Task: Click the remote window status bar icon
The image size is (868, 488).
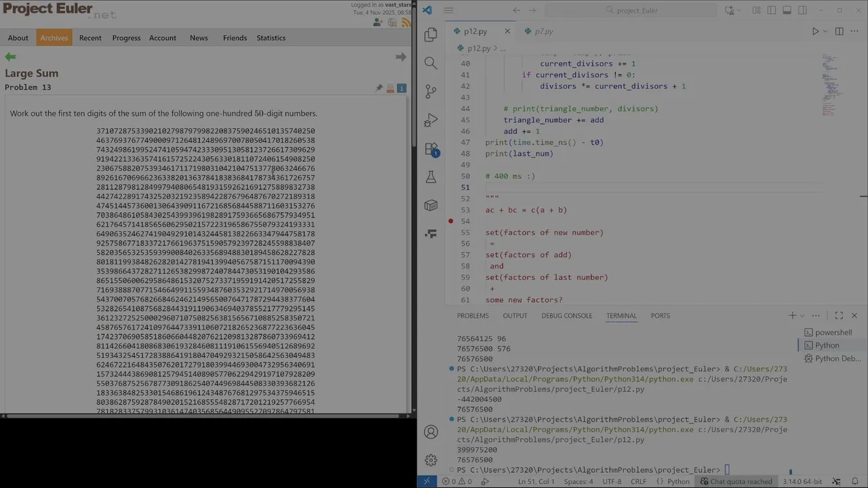Action: [x=427, y=481]
